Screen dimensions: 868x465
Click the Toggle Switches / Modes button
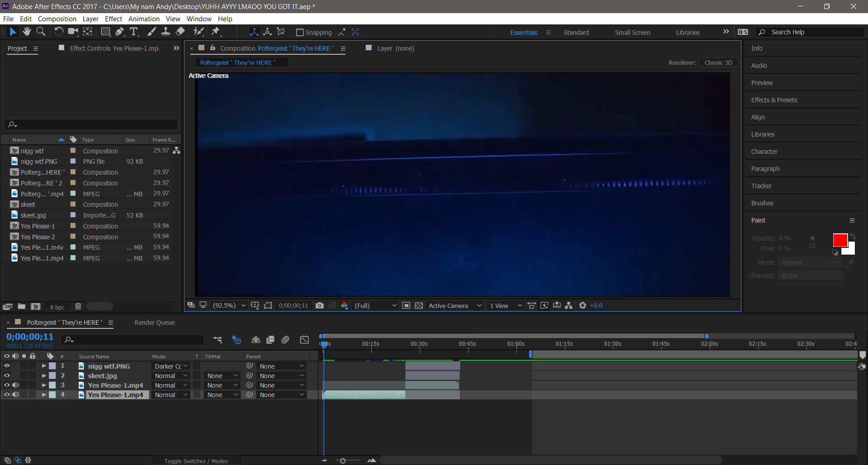click(196, 460)
